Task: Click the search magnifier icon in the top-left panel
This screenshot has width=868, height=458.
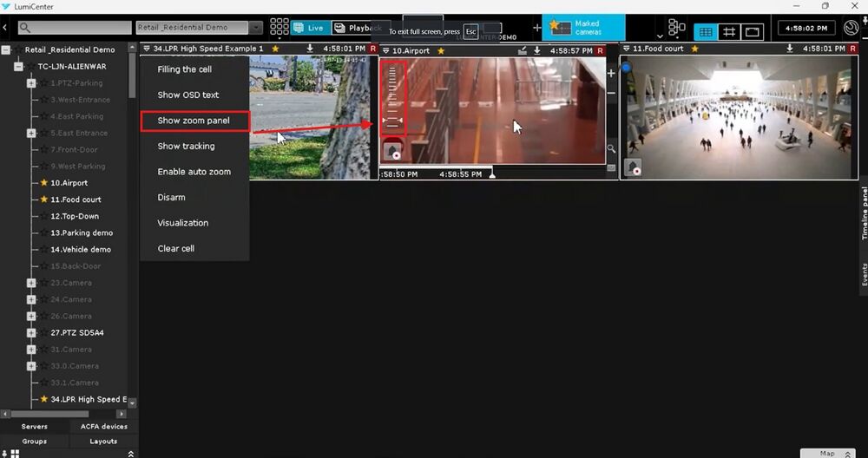Action: (x=24, y=28)
